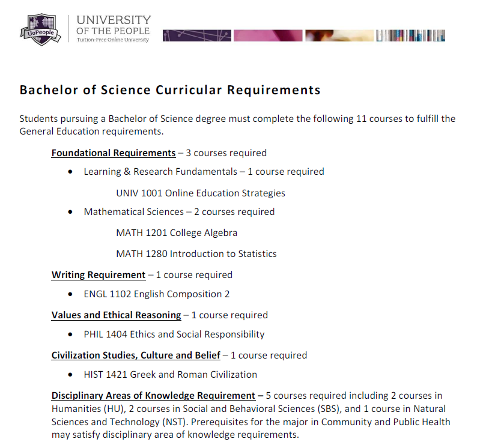The height and width of the screenshot is (448, 489).
Task: Click the Values and Ethical Reasoning heading
Action: (x=116, y=315)
